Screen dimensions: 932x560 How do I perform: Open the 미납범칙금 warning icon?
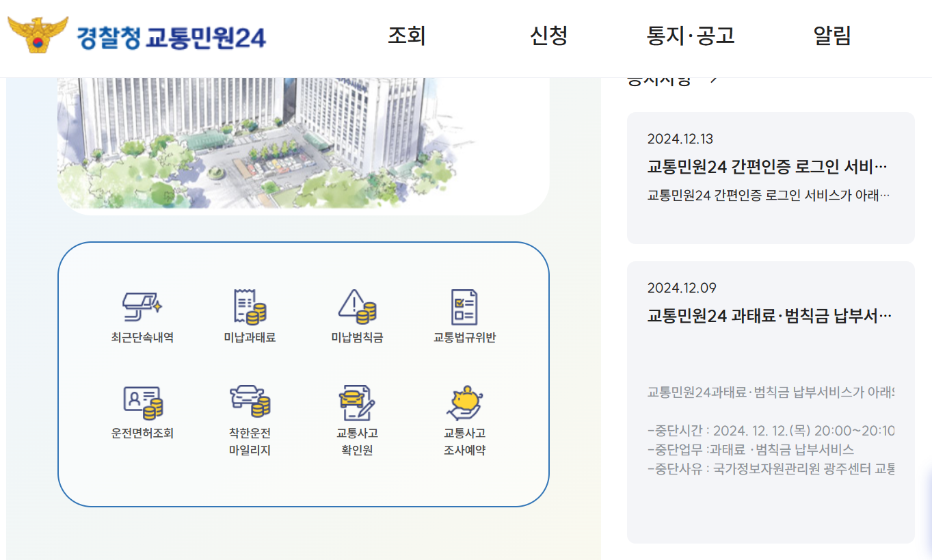click(357, 306)
